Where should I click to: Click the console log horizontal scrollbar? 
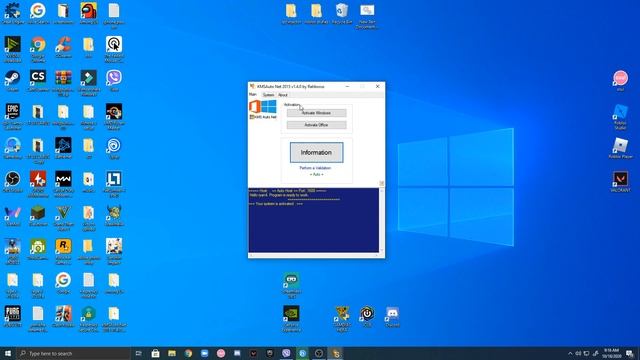tap(313, 255)
